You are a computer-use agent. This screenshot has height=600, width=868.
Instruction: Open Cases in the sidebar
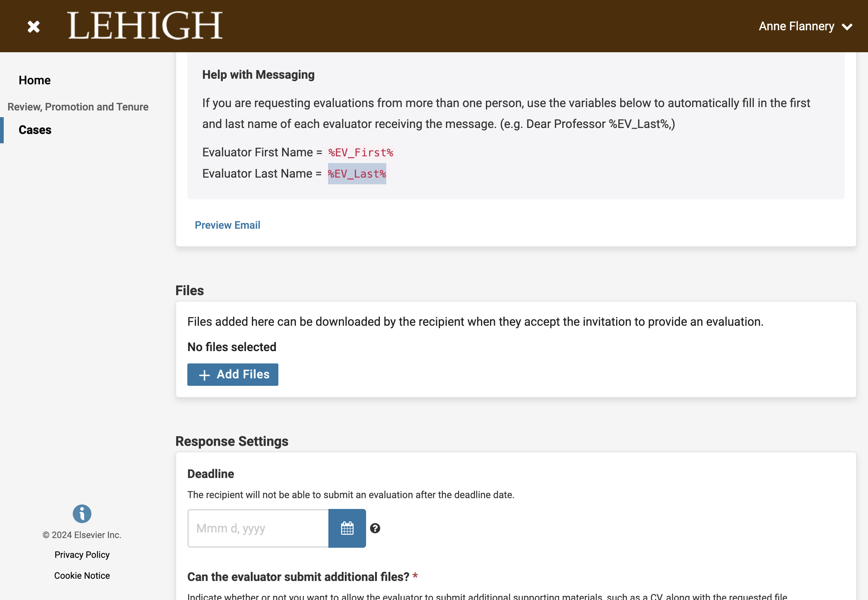point(35,130)
